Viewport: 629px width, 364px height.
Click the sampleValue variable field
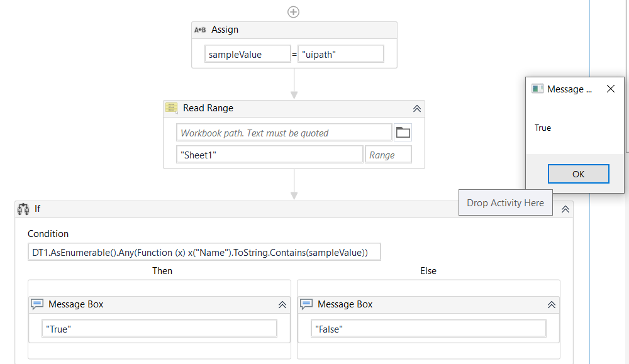pyautogui.click(x=248, y=54)
